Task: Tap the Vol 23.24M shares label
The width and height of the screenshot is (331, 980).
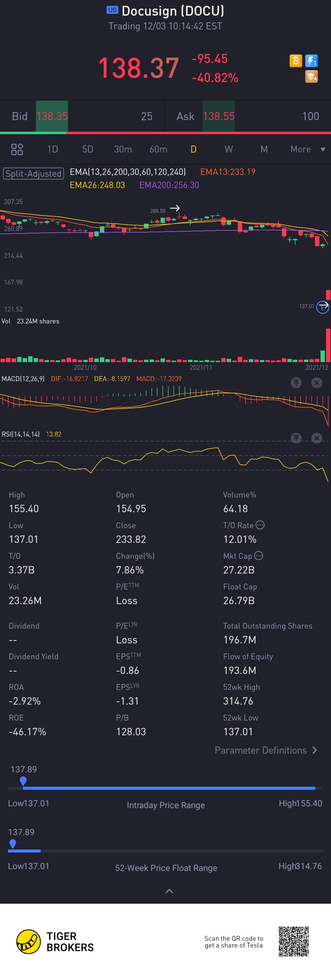Action: (x=30, y=321)
